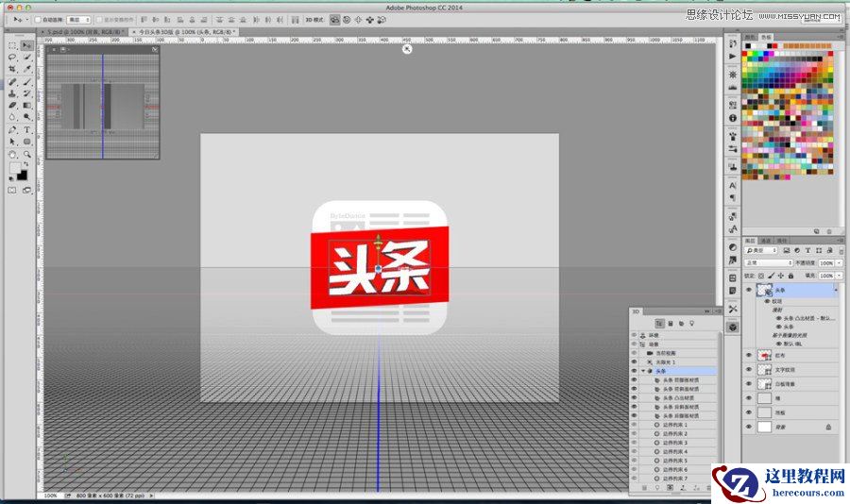The height and width of the screenshot is (504, 850).
Task: Open the Auto-Select target dropdown
Action: 78,20
